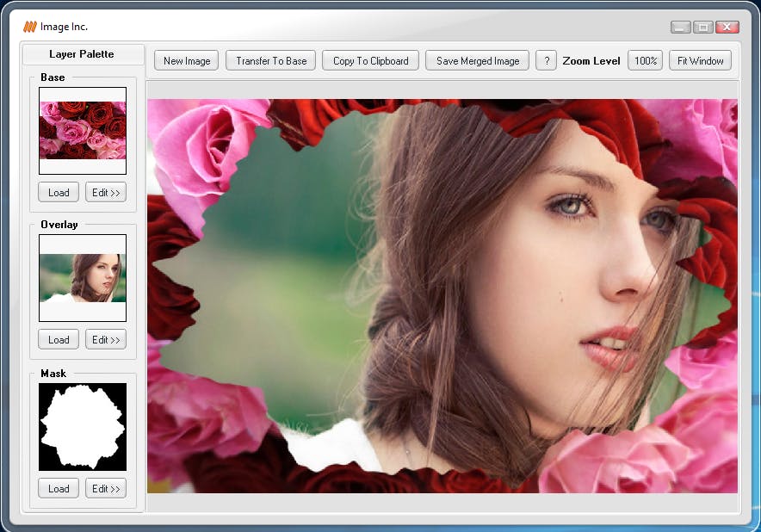Click the merged image canvas preview
This screenshot has height=532, width=761.
pos(442,295)
